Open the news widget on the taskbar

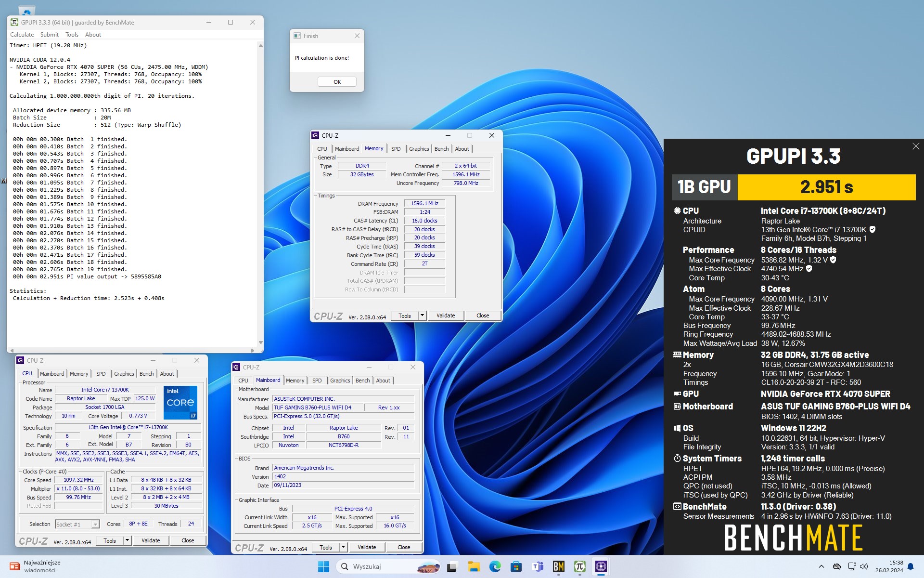click(x=36, y=566)
